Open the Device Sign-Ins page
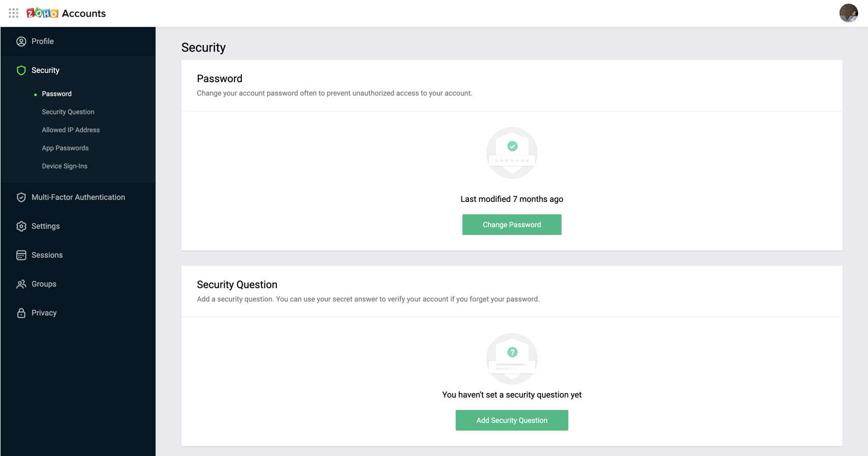 pos(65,166)
